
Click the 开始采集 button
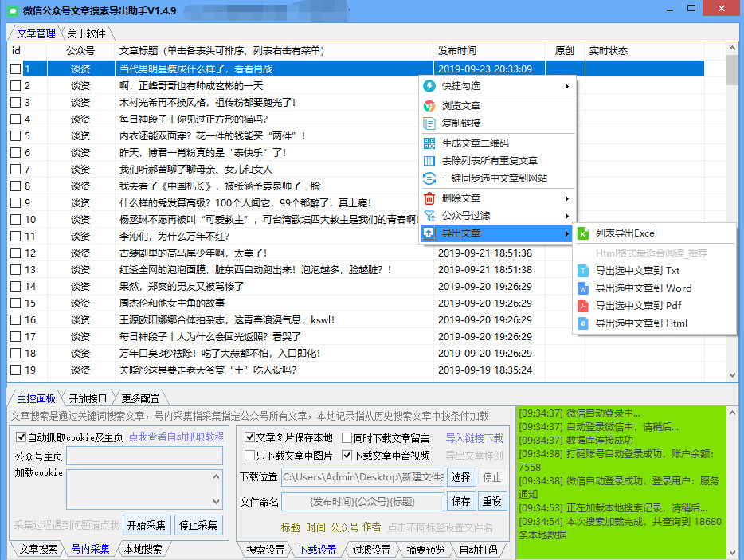[146, 525]
